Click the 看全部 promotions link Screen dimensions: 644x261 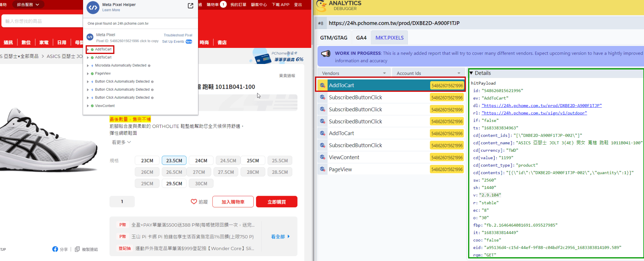pos(280,237)
